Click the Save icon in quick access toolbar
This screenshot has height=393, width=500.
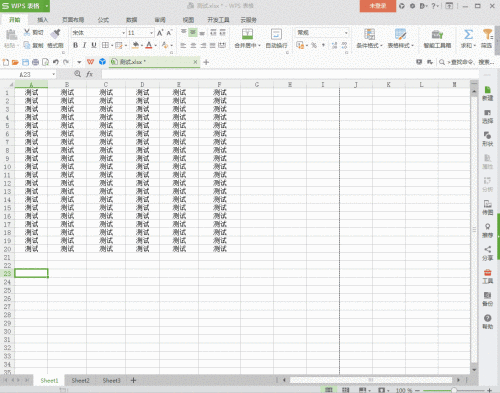(x=25, y=62)
